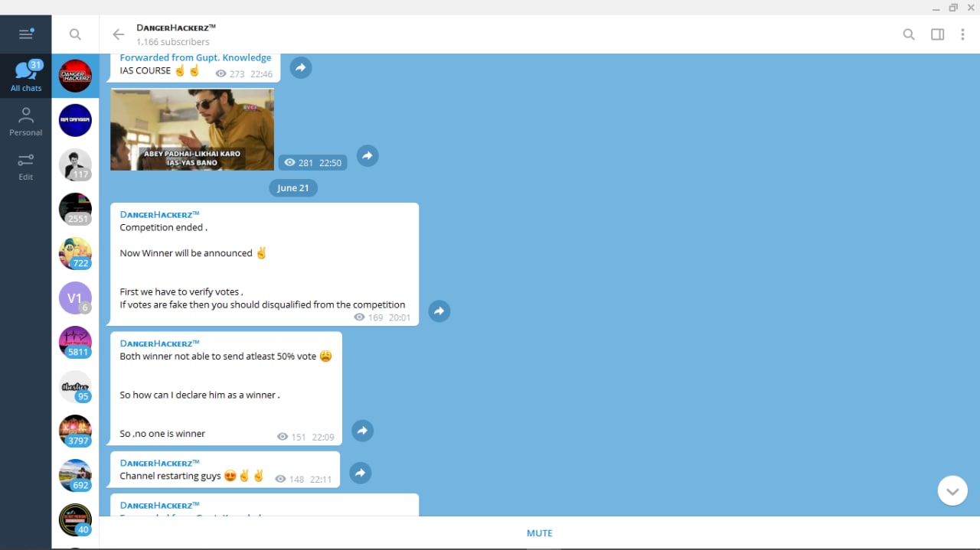Open the 'Abey Padhai-Likhai Karo' image
The height and width of the screenshot is (550, 980).
tap(192, 129)
